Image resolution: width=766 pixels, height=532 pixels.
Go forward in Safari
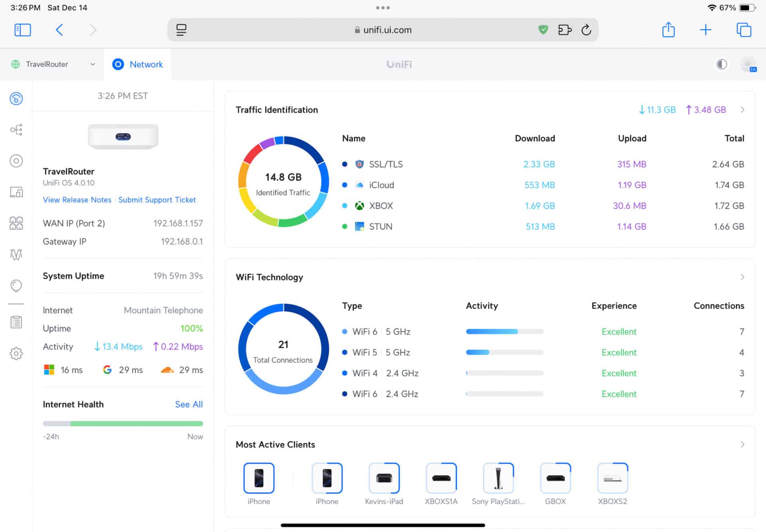93,30
